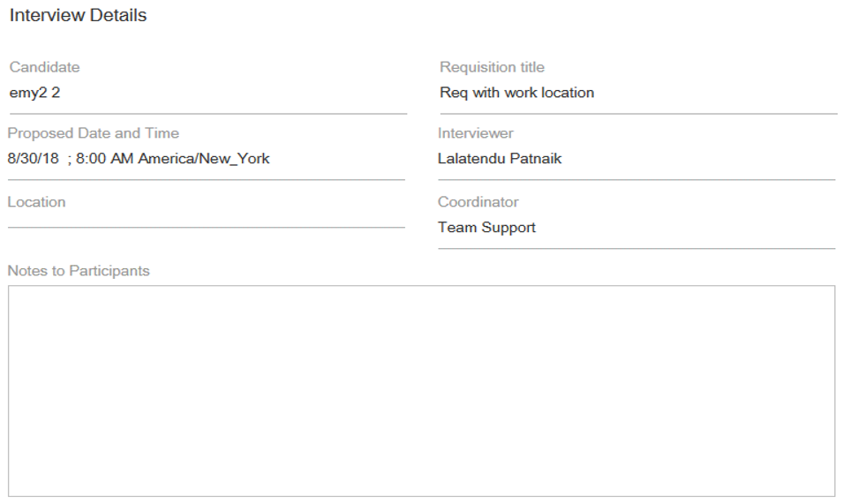Screen dimensions: 843x504
Task: Click the word Req in requisition value
Action: tap(454, 93)
